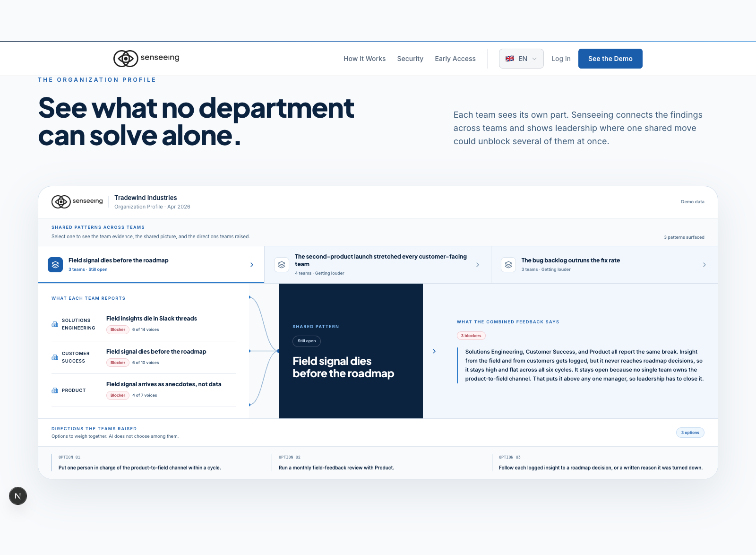Click the See the Demo button
This screenshot has width=756, height=555.
pyautogui.click(x=610, y=59)
